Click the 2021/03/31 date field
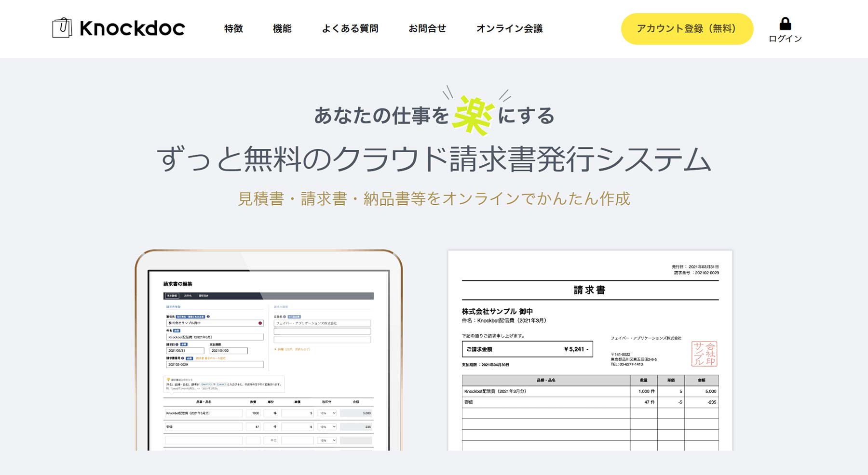The image size is (868, 475). click(185, 351)
